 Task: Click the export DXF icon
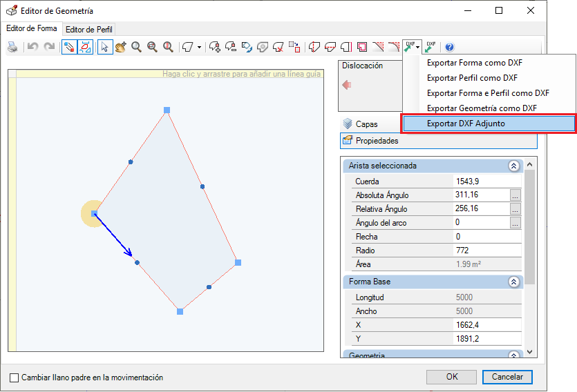pos(409,47)
